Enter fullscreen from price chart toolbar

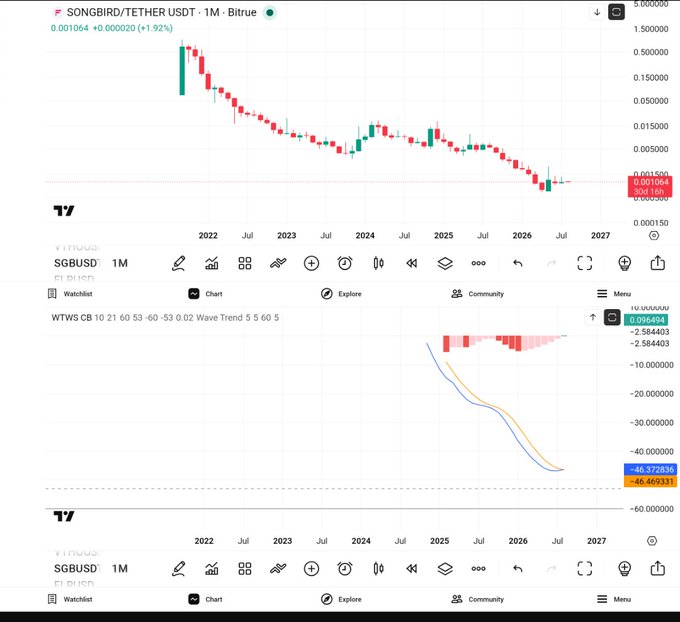[585, 263]
